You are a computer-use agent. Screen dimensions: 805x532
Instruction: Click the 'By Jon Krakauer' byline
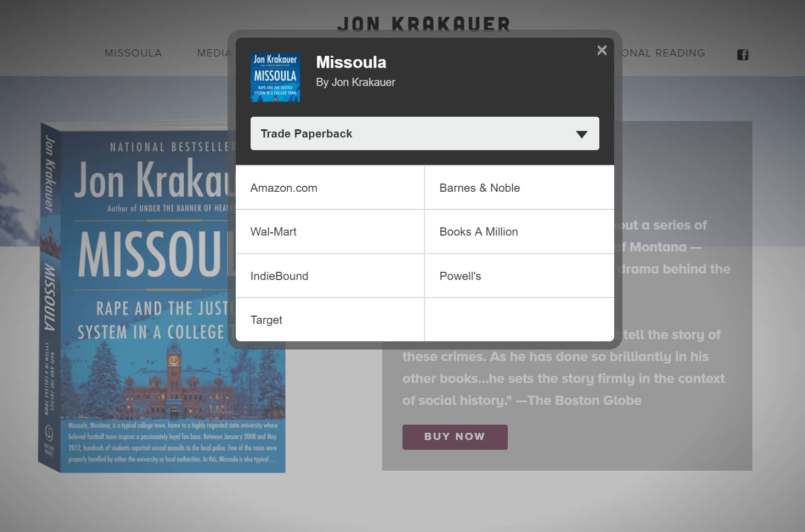pyautogui.click(x=355, y=82)
